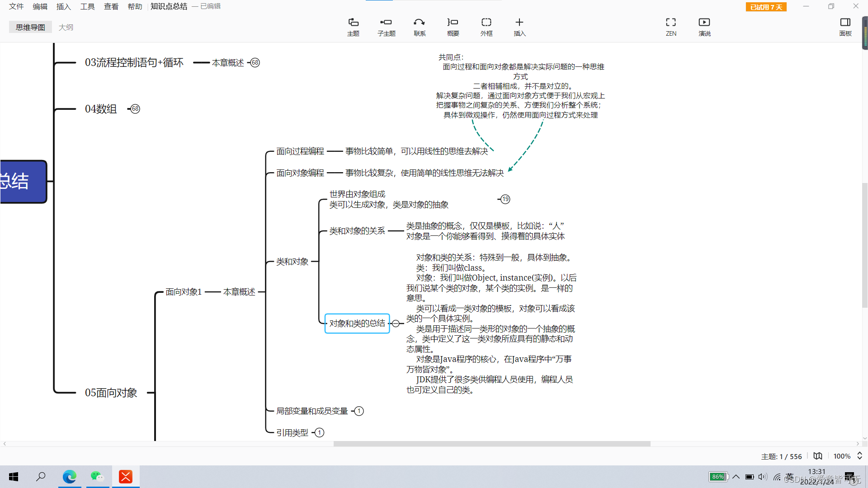Open taskbar search

coord(41,477)
